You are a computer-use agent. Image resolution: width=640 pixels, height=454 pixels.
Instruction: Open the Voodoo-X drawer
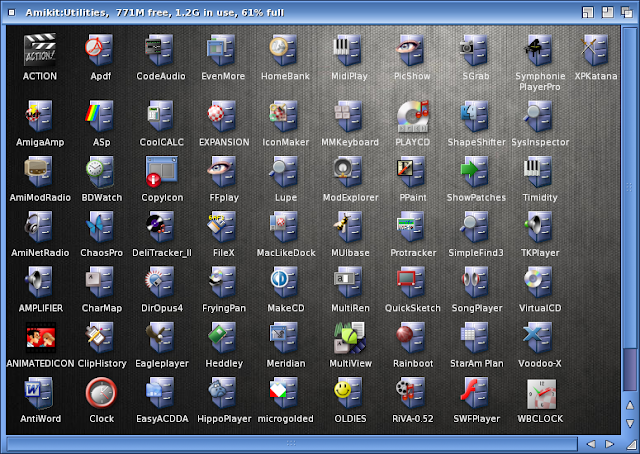click(x=539, y=338)
